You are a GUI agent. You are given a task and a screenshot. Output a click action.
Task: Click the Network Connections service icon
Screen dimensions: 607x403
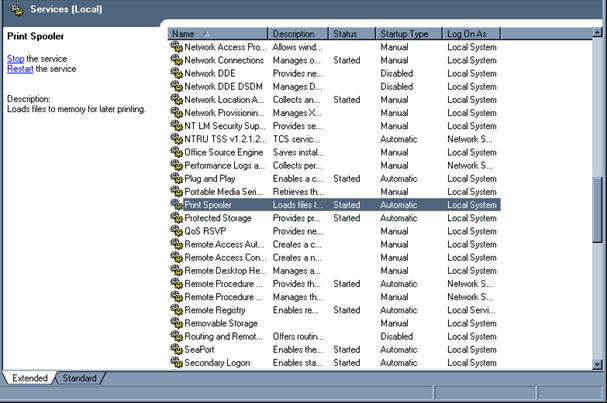pos(176,60)
